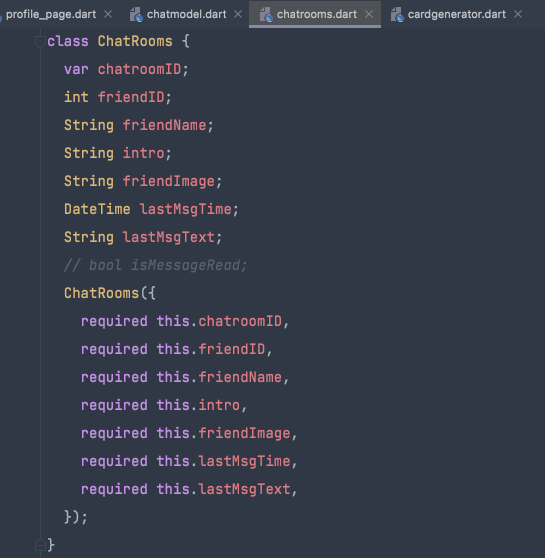545x558 pixels.
Task: Click the DateTime type on lastMsgTime line
Action: click(97, 209)
